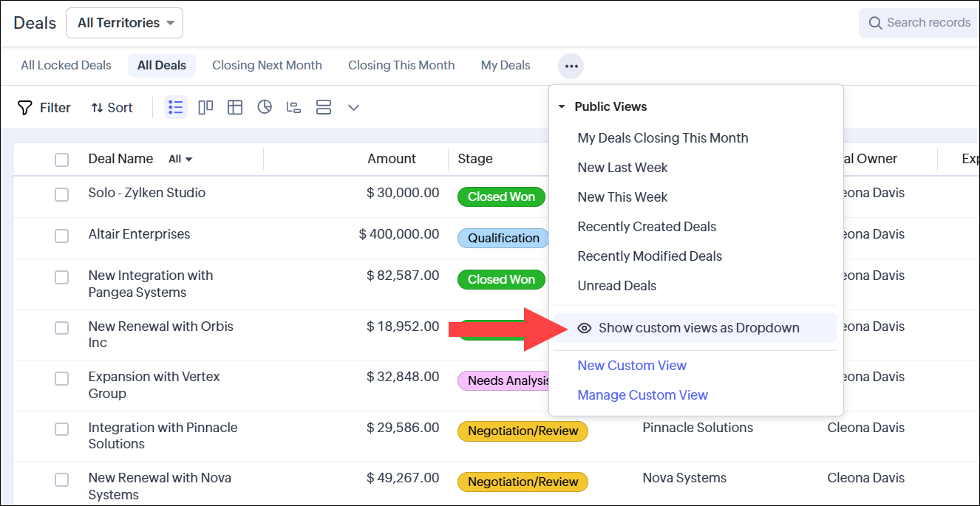Select the Altair Enterprises checkbox

(61, 236)
